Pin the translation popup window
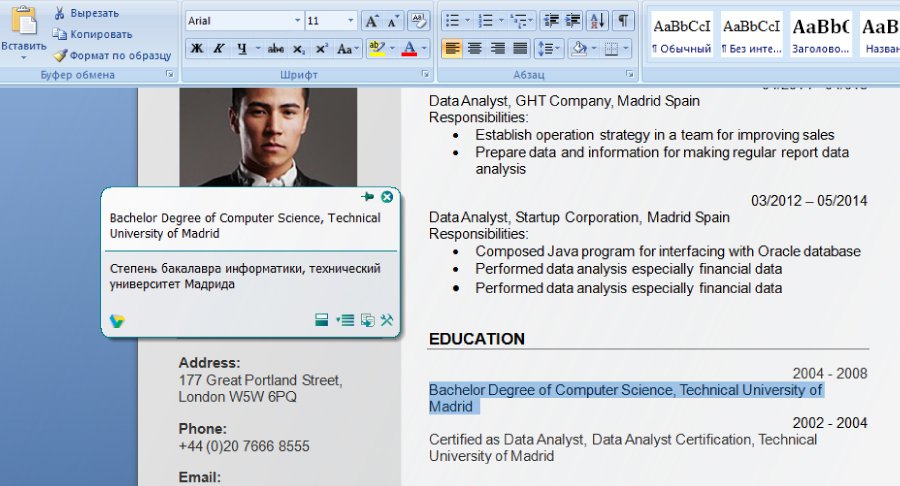The image size is (900, 486). point(368,197)
